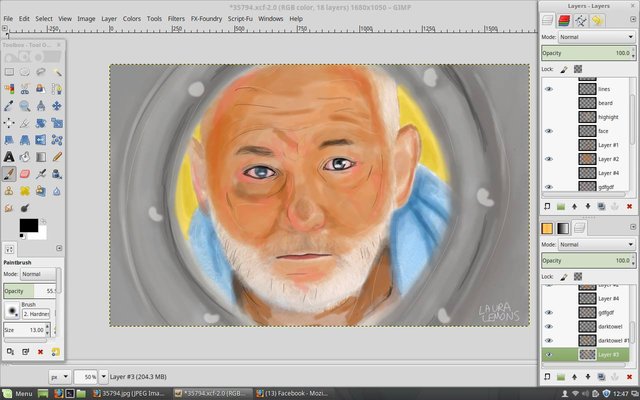Select the Blend gradient tool
Image resolution: width=640 pixels, height=400 pixels.
[41, 157]
